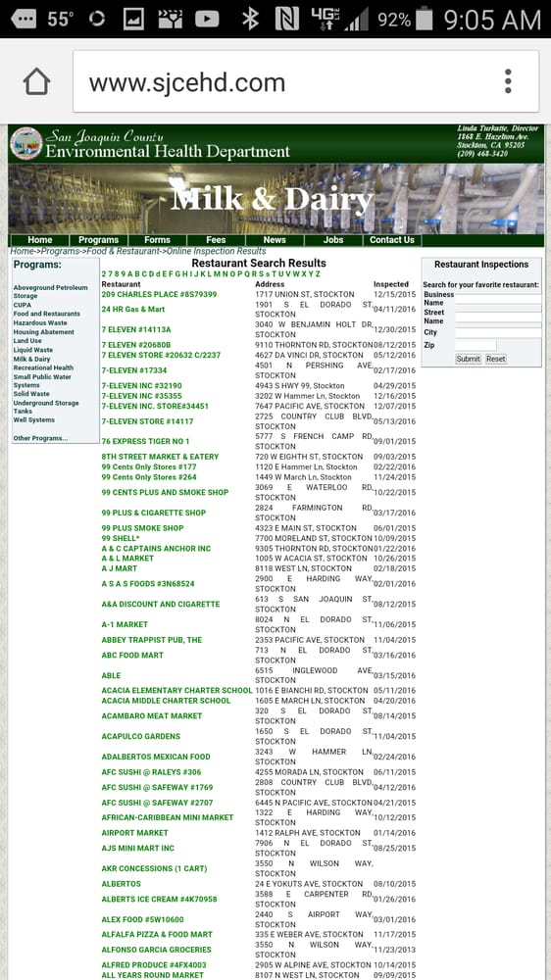Open ALFONSO GARCIA GROCERIES link

pos(157,950)
